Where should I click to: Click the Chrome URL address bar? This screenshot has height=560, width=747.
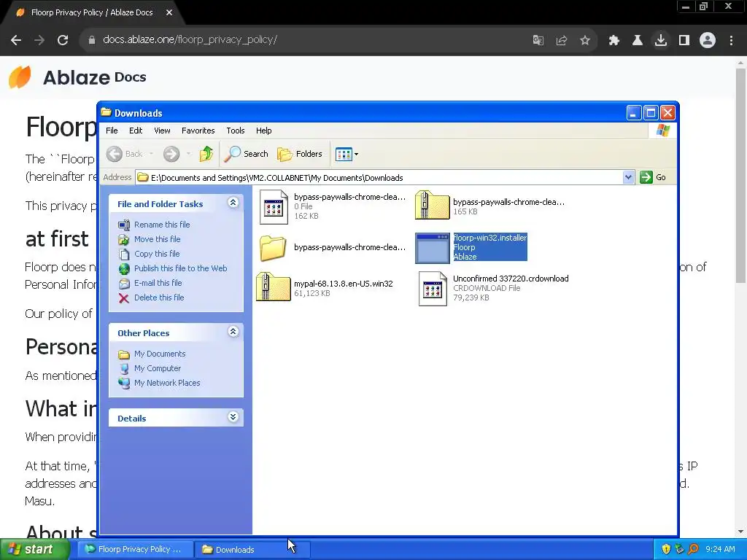tap(305, 40)
